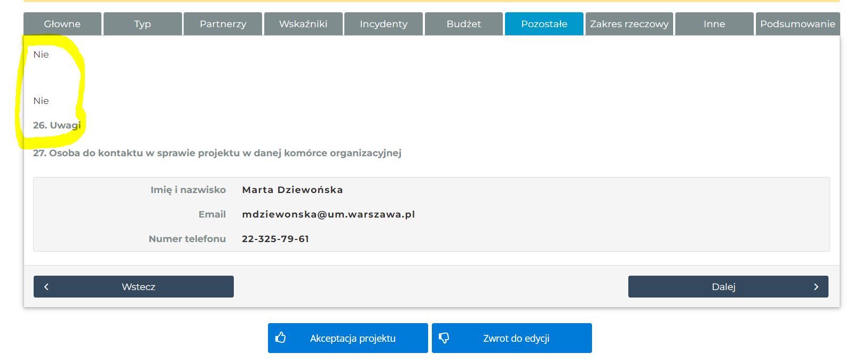
Task: Go to the Wskaźniki tab
Action: coord(303,24)
